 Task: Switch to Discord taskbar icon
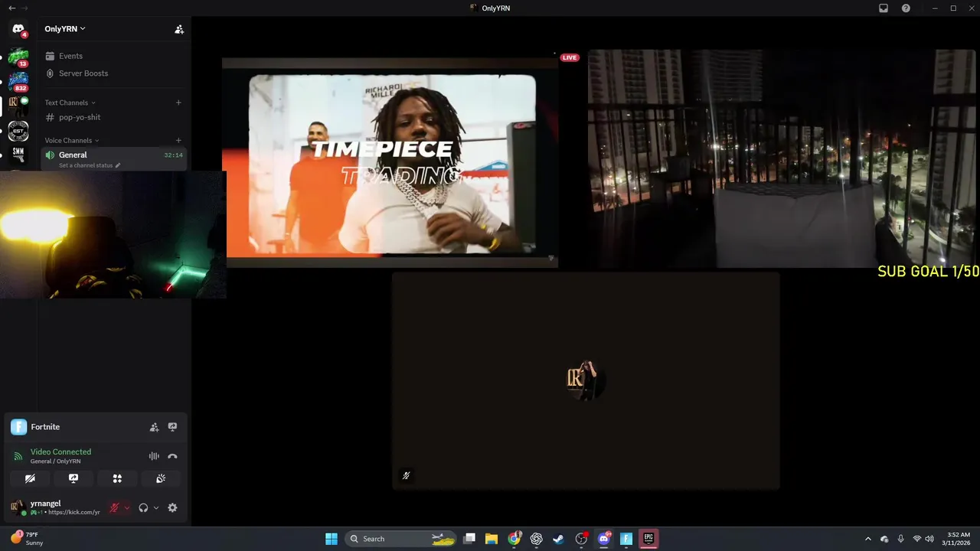[x=603, y=539]
